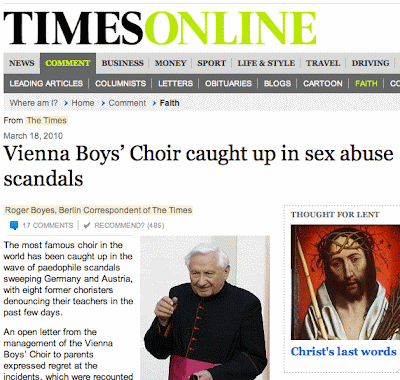
Task: Select the Money menu item
Action: [x=170, y=63]
